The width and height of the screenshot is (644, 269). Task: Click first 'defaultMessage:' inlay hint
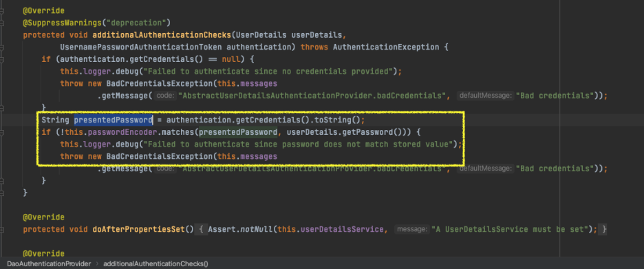[x=486, y=96]
